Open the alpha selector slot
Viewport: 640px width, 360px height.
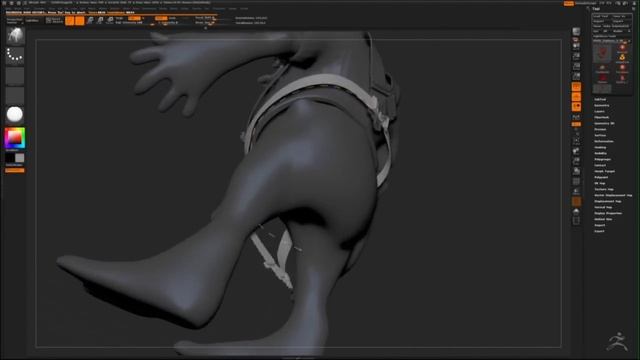pyautogui.click(x=15, y=76)
